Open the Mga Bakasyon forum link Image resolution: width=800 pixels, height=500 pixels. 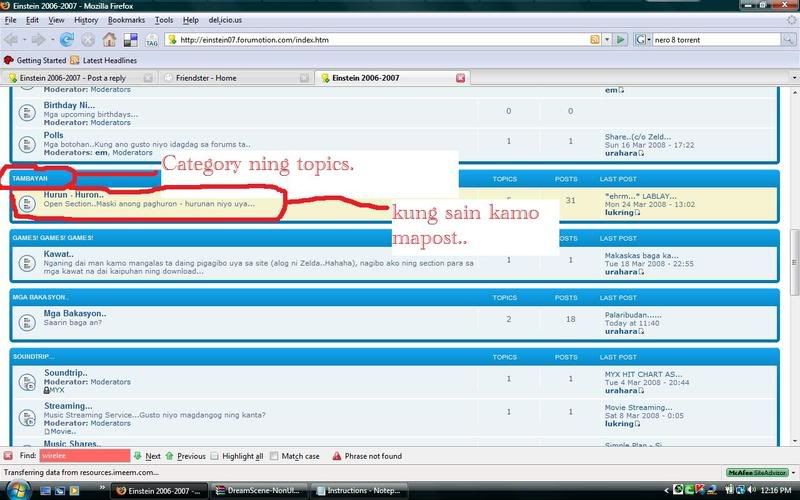pos(74,313)
